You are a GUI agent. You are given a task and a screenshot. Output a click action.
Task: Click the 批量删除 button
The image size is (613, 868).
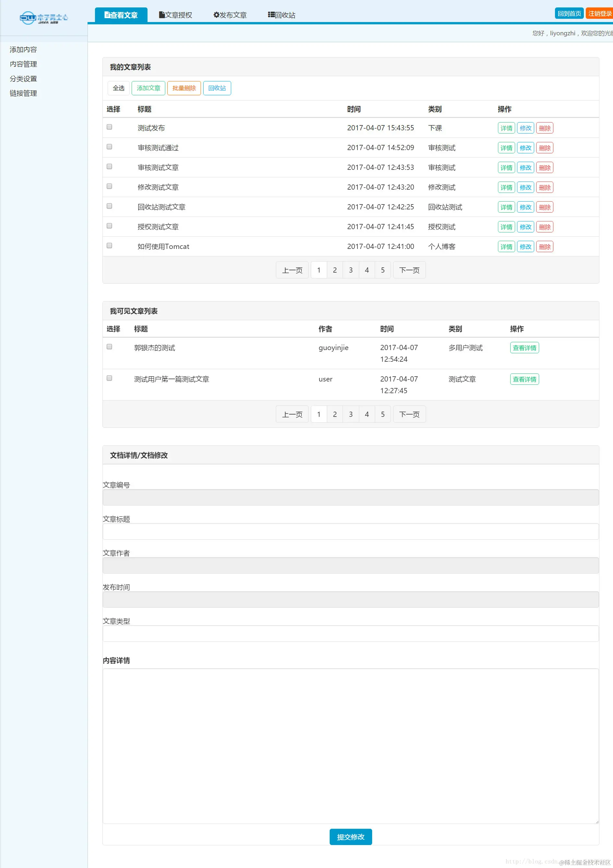184,88
